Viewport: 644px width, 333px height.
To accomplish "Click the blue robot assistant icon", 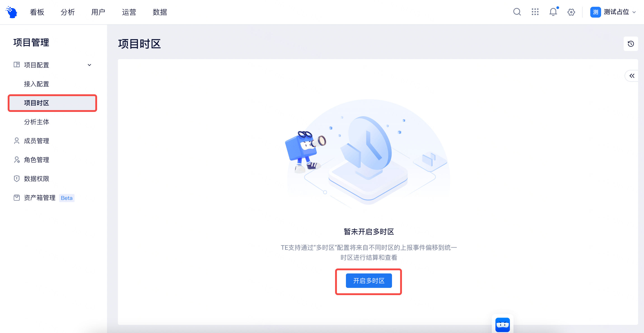I will click(x=502, y=324).
